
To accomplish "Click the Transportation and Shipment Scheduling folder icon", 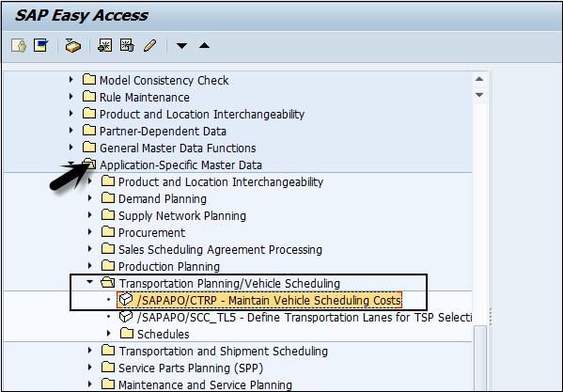I will [x=108, y=350].
